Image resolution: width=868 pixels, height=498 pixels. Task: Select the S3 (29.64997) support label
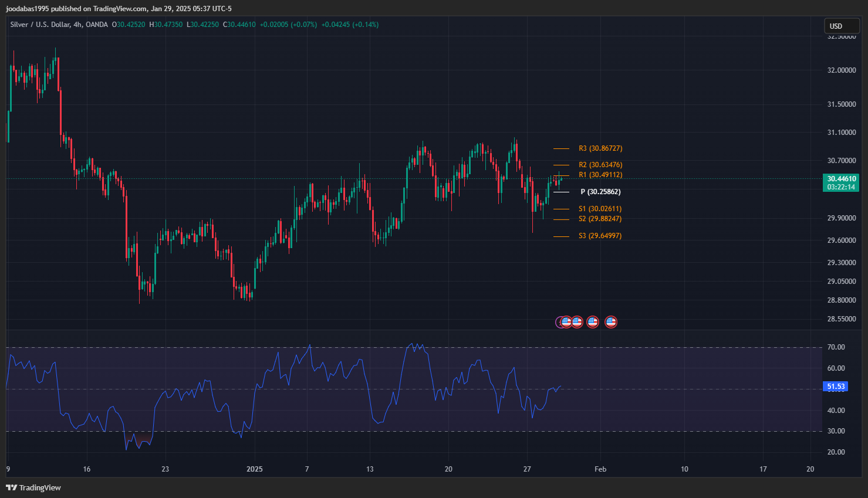[600, 236]
